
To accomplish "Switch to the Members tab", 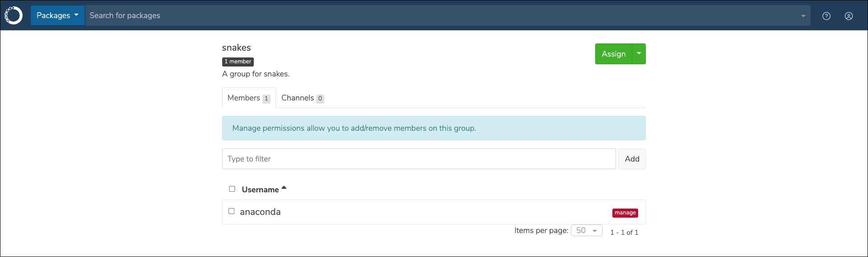I will [249, 98].
